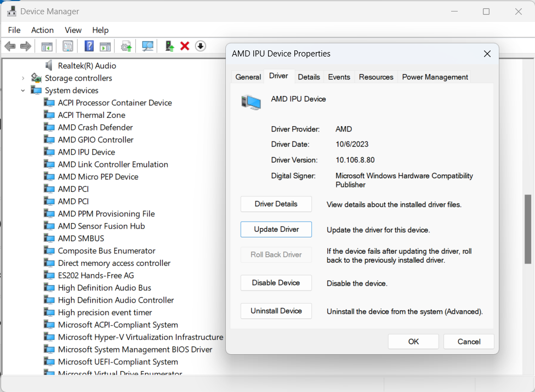Click the Properties toolbar icon
Image resolution: width=535 pixels, height=392 pixels.
pyautogui.click(x=68, y=46)
